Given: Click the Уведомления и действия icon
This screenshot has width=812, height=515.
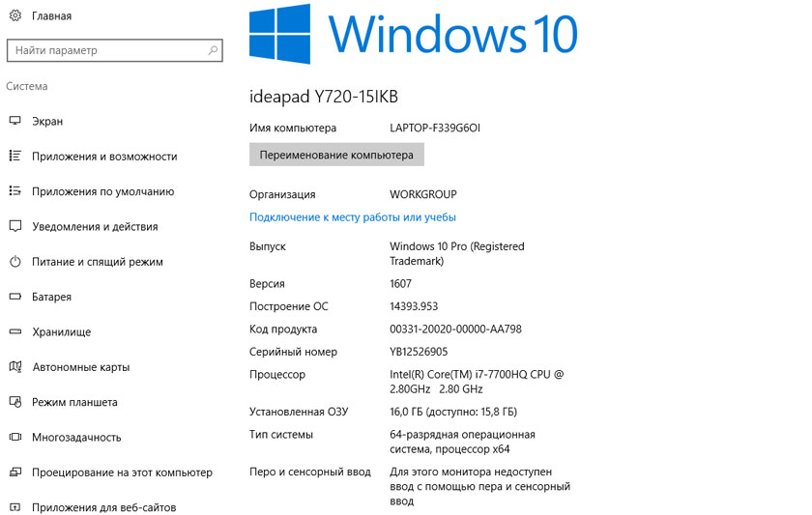Looking at the screenshot, I should pos(15,226).
